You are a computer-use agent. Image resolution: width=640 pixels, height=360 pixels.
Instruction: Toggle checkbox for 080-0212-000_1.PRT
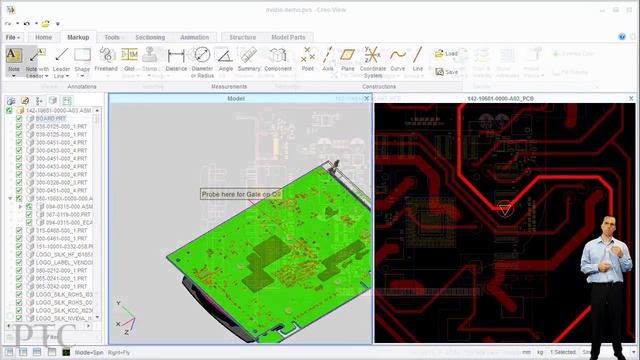(19, 270)
